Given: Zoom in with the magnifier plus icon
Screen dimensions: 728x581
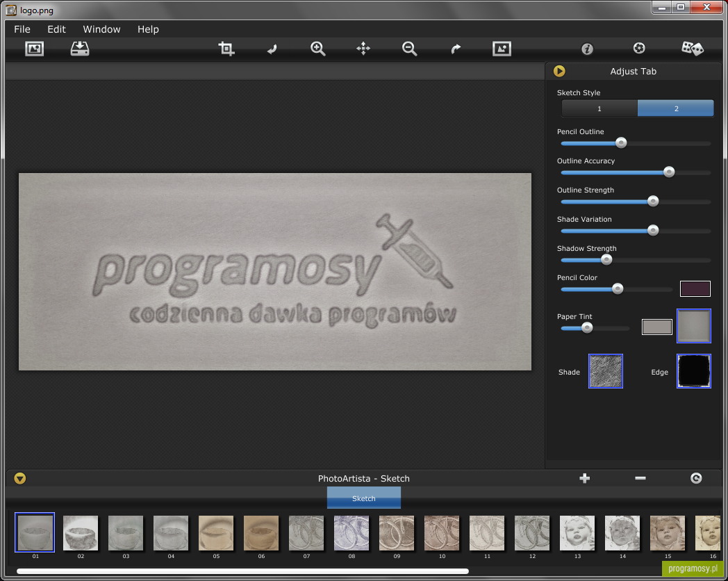Looking at the screenshot, I should point(318,48).
